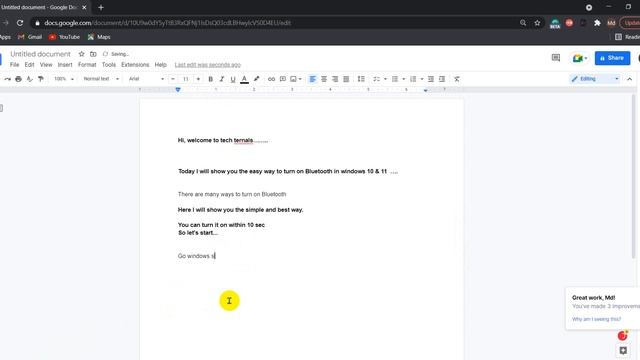
Task: Open a new browser tab
Action: pos(101,7)
